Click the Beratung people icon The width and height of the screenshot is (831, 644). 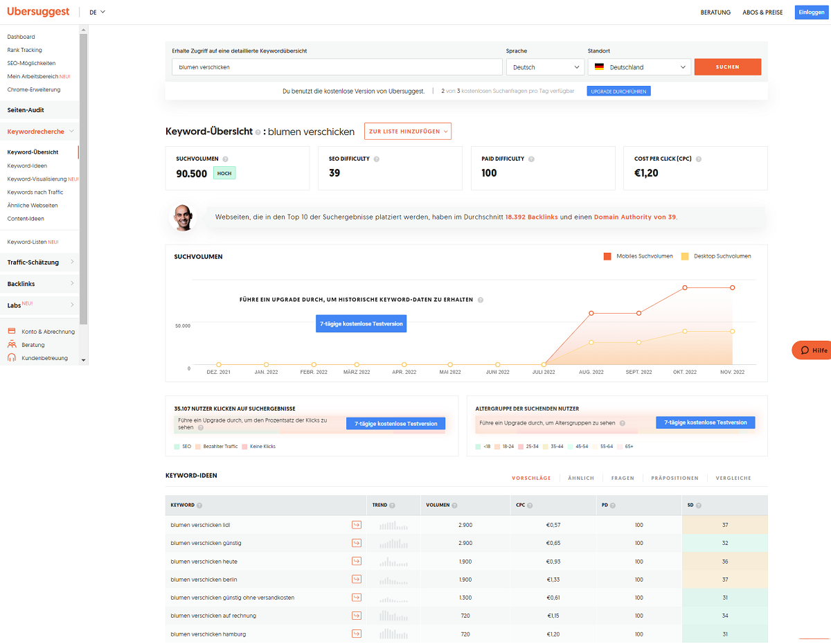point(12,345)
